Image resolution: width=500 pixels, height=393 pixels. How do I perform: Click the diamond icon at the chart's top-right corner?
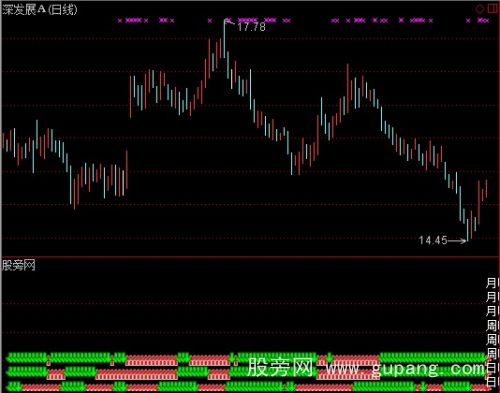point(480,9)
